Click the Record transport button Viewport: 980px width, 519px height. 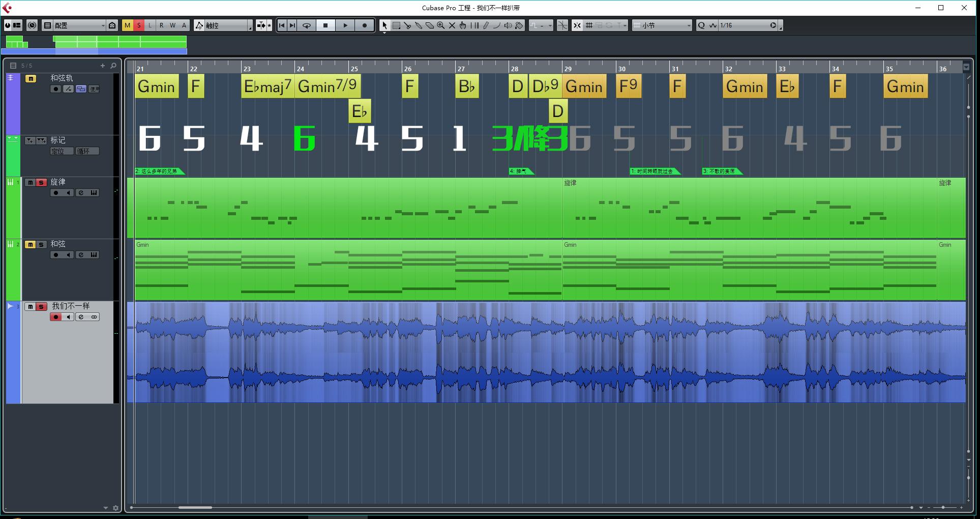(365, 25)
